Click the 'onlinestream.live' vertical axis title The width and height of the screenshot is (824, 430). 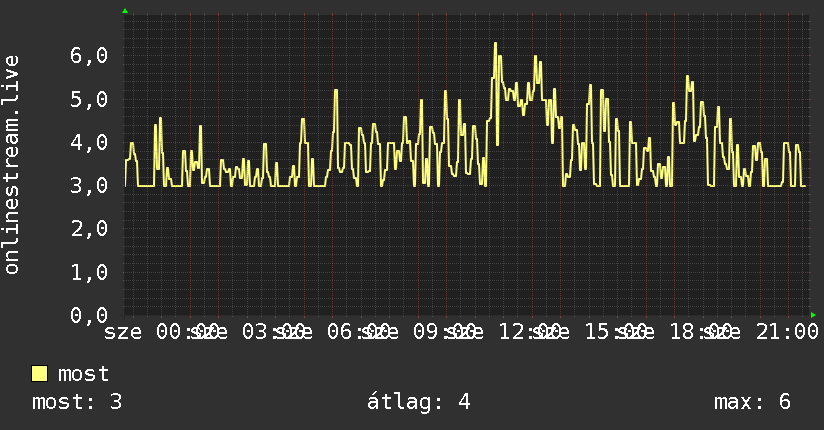pyautogui.click(x=11, y=165)
